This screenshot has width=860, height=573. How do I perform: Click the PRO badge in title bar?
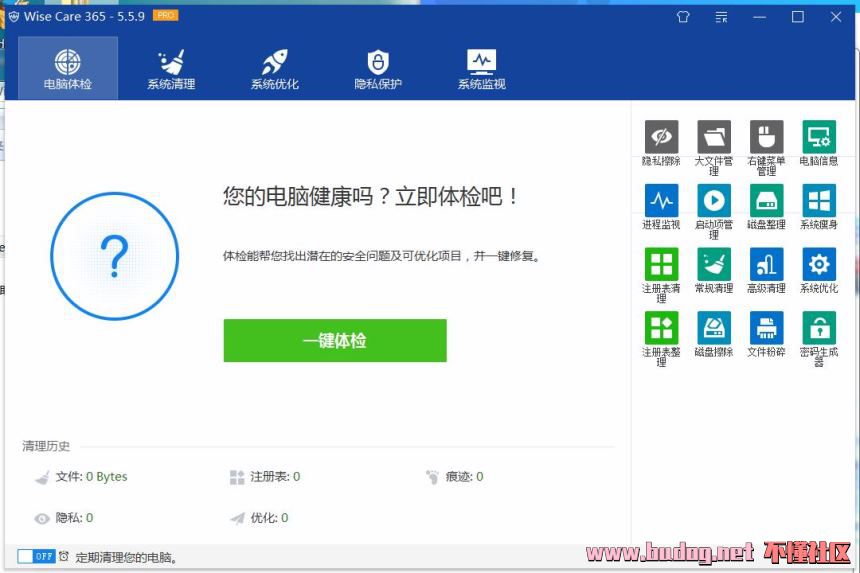[x=166, y=15]
